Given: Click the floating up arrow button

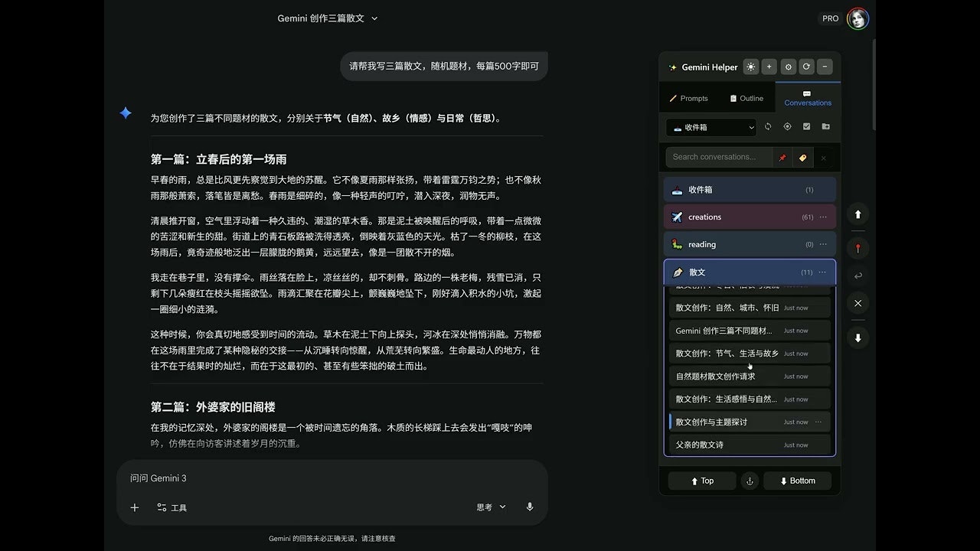Looking at the screenshot, I should 857,215.
